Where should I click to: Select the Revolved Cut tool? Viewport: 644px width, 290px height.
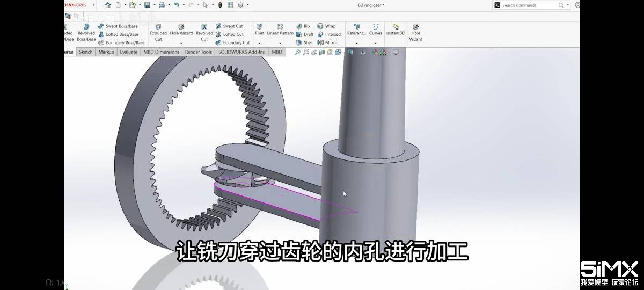pyautogui.click(x=204, y=32)
